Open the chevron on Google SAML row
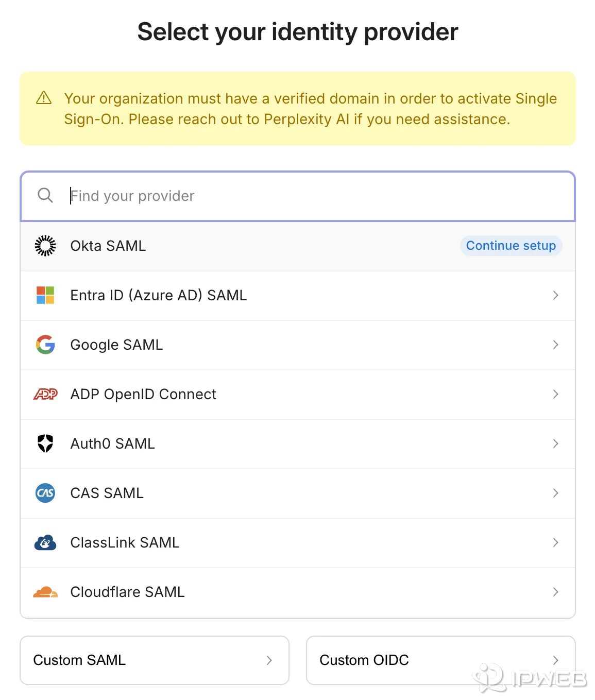This screenshot has width=595, height=700. tap(555, 345)
